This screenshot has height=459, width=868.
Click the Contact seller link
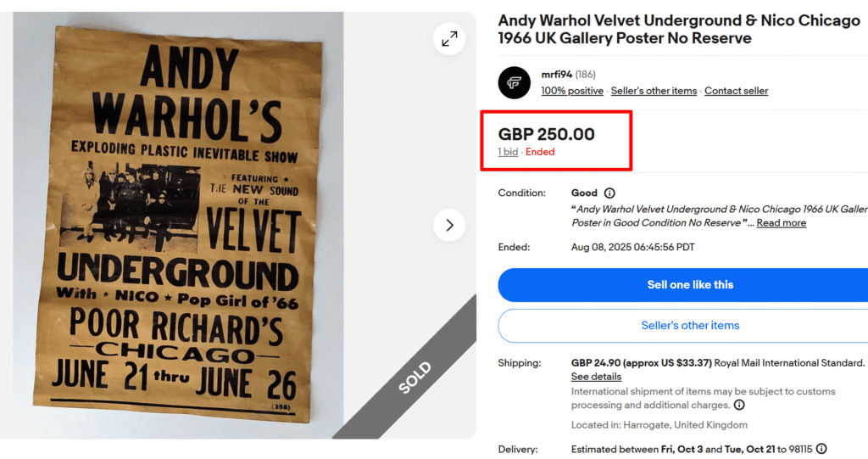(736, 91)
